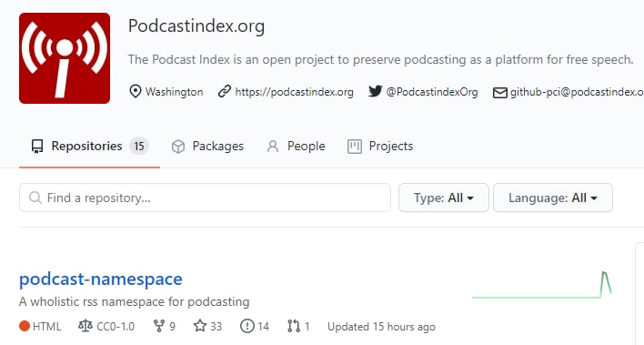Open the issues icon showing 14
Screen dimensions: 644x345
coord(247,326)
